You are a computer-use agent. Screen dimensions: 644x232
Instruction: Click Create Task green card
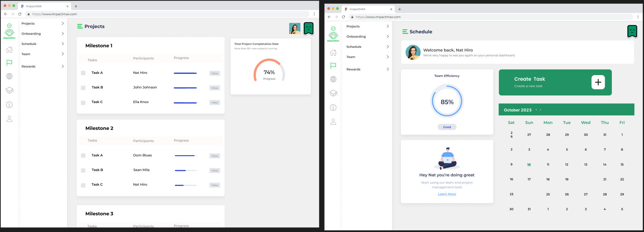tap(555, 82)
